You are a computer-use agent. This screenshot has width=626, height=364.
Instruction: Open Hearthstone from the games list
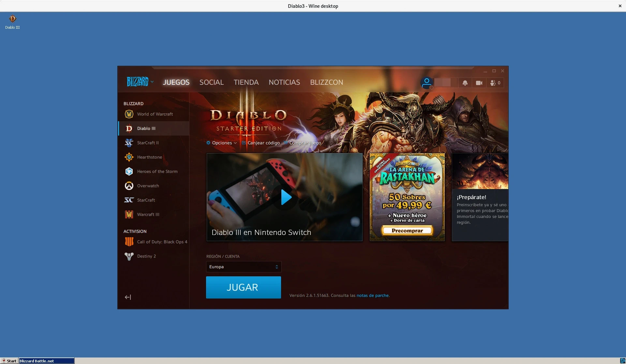pyautogui.click(x=149, y=157)
